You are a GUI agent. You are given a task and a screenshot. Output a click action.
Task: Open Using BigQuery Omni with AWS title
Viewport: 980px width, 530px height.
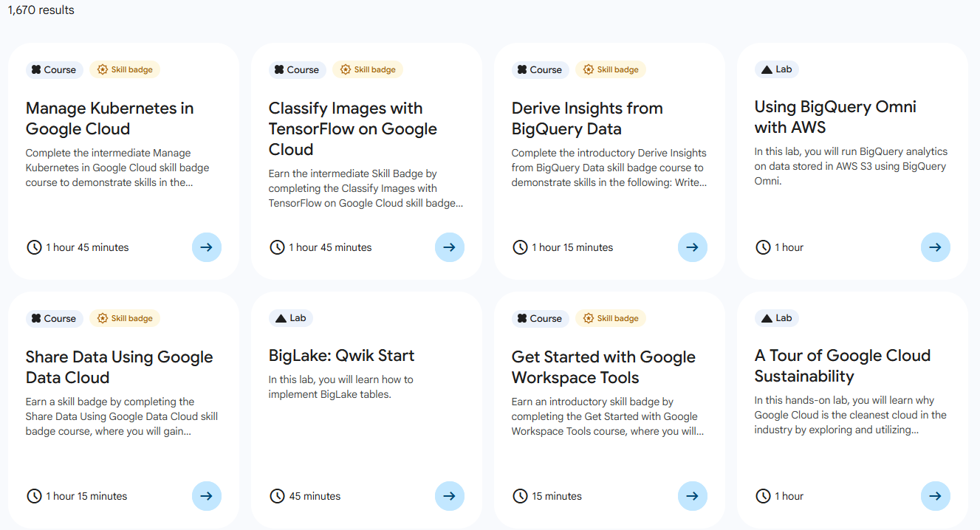pyautogui.click(x=835, y=117)
